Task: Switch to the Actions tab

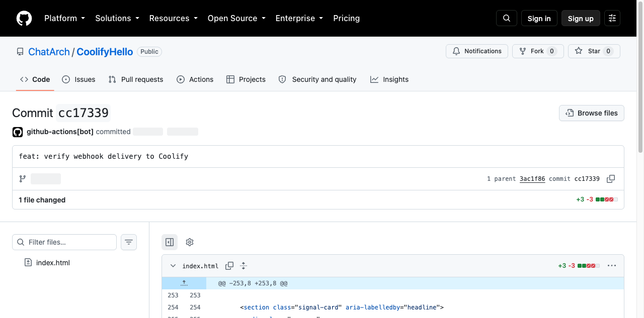Action: (x=195, y=79)
